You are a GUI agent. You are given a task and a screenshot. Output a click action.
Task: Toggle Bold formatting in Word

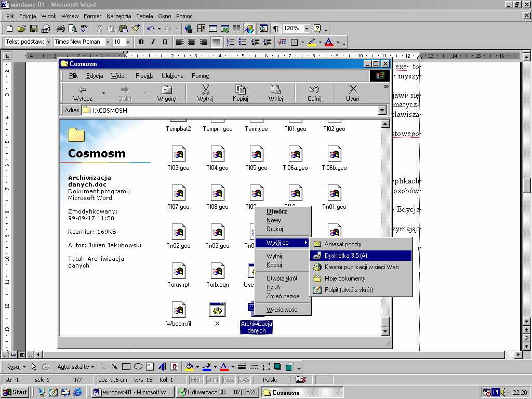[x=141, y=42]
